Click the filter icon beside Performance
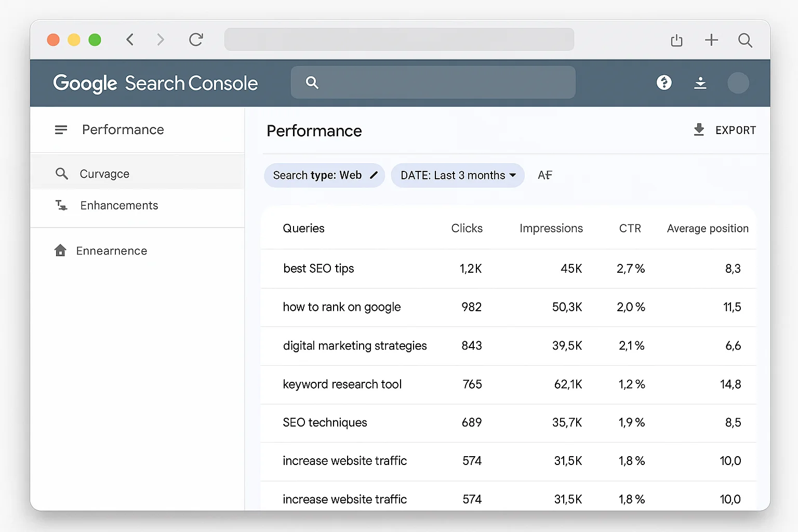Image resolution: width=798 pixels, height=532 pixels. 61,129
